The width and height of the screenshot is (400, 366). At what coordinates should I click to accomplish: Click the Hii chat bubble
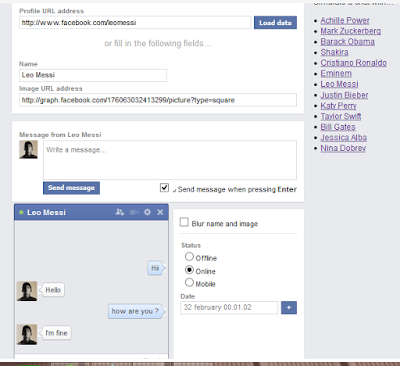tap(156, 268)
